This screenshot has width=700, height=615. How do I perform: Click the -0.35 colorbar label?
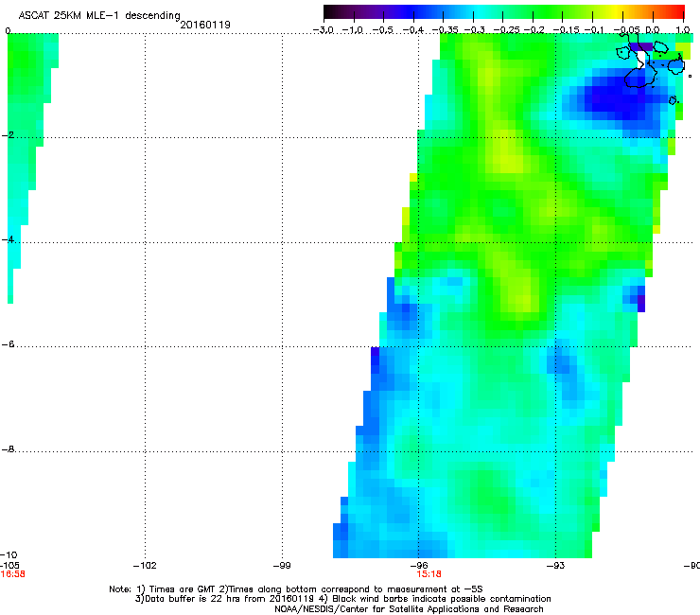click(x=446, y=30)
